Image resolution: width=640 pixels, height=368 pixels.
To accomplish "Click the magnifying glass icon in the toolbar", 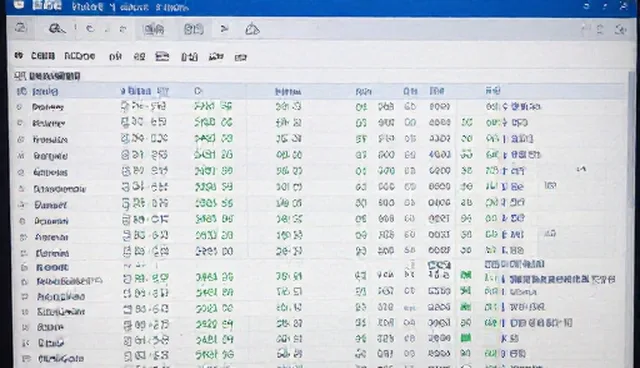I will tap(57, 29).
